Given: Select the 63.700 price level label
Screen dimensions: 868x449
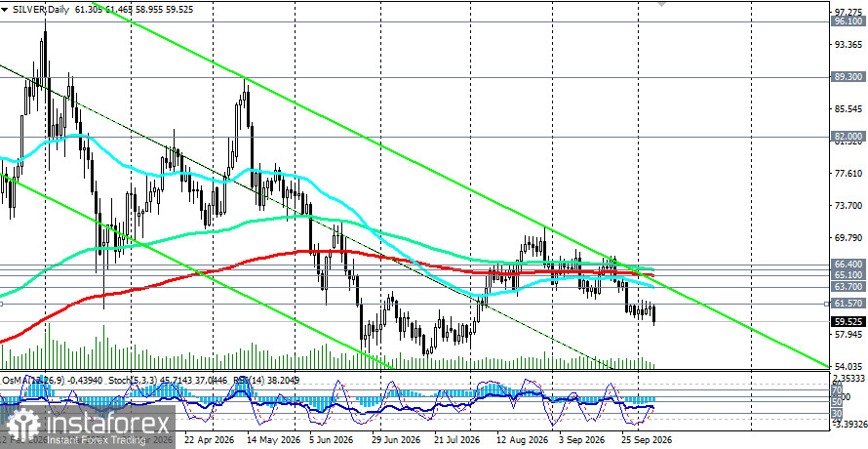Looking at the screenshot, I should pos(848,287).
